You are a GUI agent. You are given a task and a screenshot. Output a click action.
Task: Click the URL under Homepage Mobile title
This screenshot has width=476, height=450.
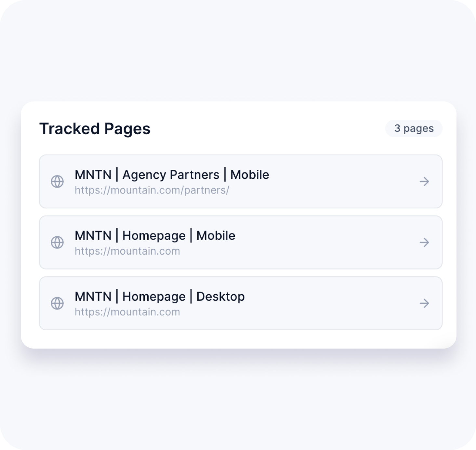(127, 251)
